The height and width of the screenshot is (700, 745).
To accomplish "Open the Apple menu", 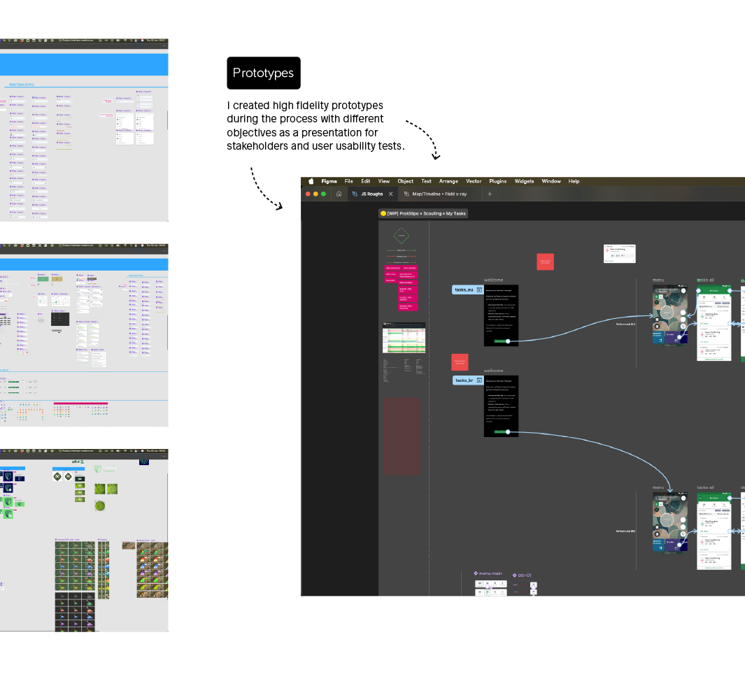I will click(311, 181).
